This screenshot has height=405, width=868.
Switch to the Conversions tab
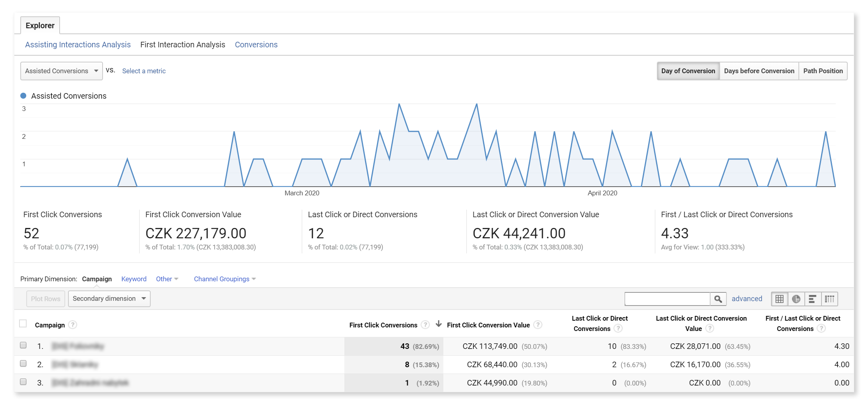coord(256,45)
